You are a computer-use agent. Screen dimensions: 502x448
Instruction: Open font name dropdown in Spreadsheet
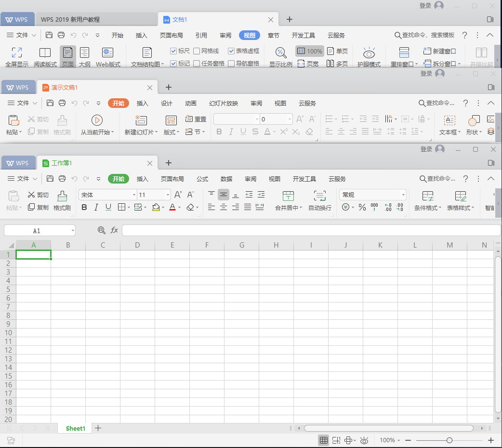tap(134, 195)
